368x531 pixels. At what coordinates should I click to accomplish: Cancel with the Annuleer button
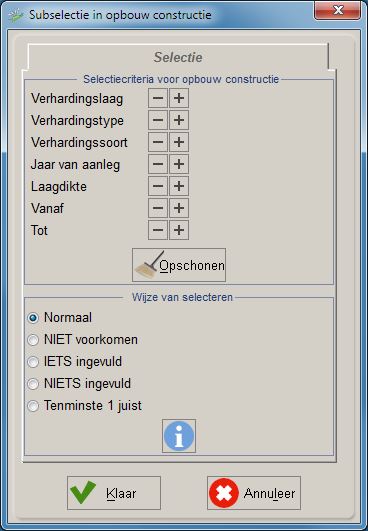tap(254, 493)
